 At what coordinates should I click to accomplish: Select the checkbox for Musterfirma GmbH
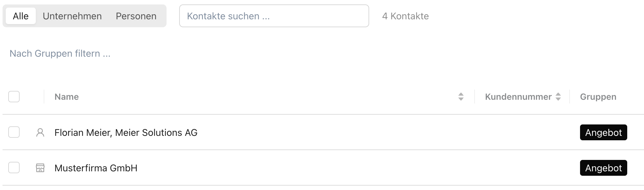point(14,168)
